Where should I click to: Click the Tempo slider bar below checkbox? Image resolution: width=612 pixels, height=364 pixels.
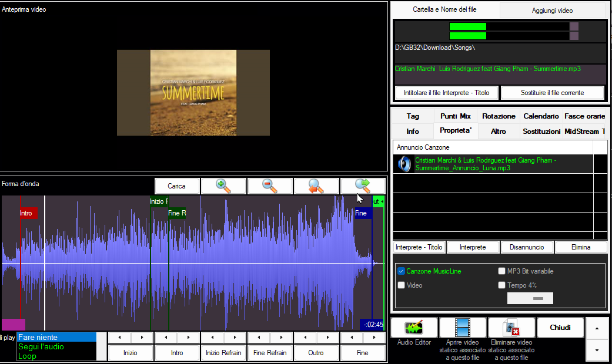[x=530, y=298]
